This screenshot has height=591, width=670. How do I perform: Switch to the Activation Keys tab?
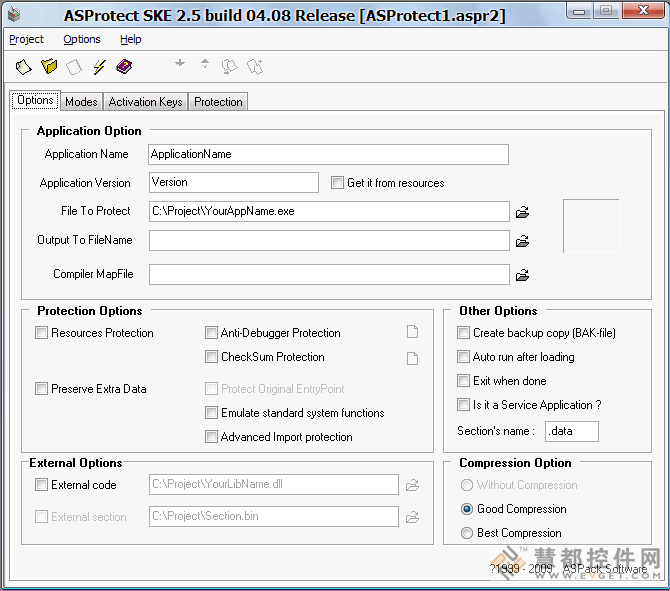click(145, 102)
